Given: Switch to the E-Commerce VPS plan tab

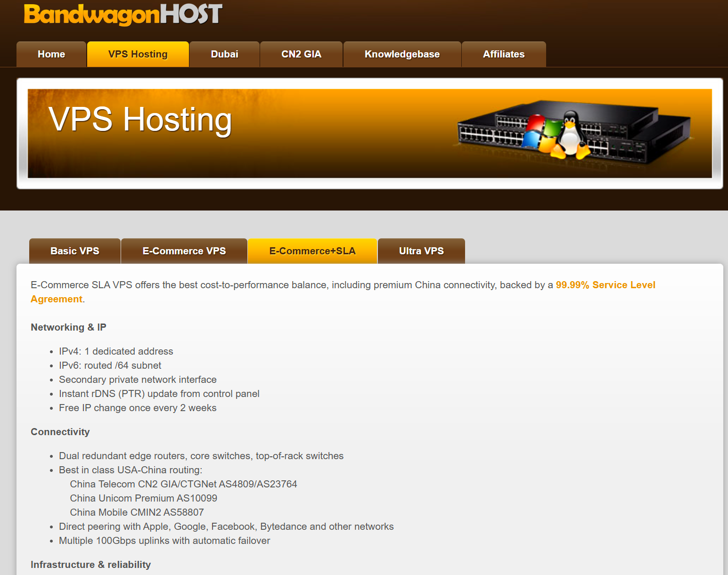Looking at the screenshot, I should 184,251.
